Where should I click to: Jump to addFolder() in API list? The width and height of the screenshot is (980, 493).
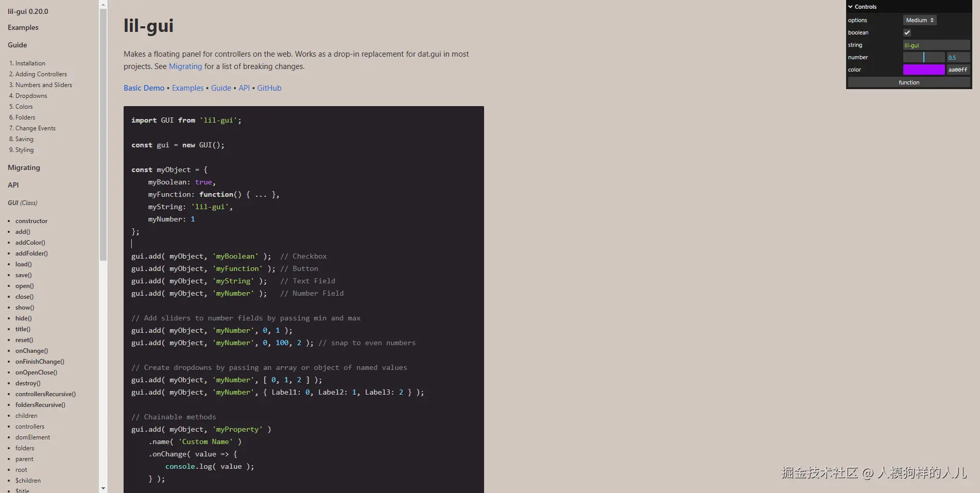click(31, 253)
